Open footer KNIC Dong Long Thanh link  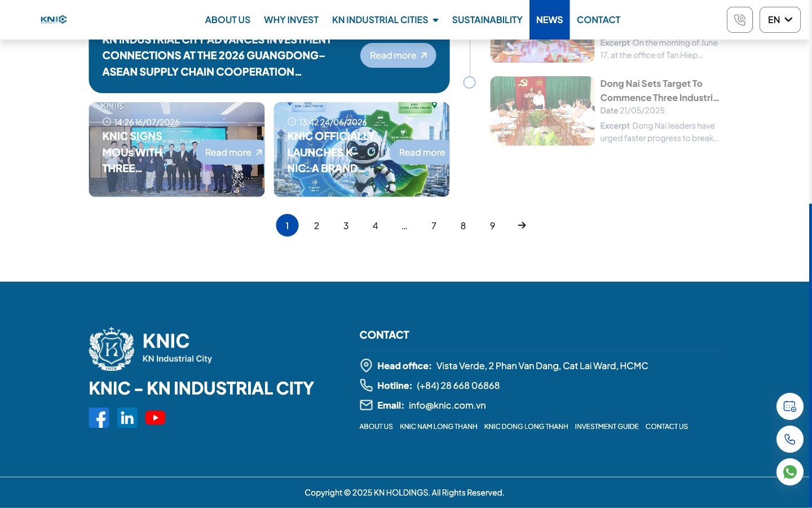(x=526, y=427)
